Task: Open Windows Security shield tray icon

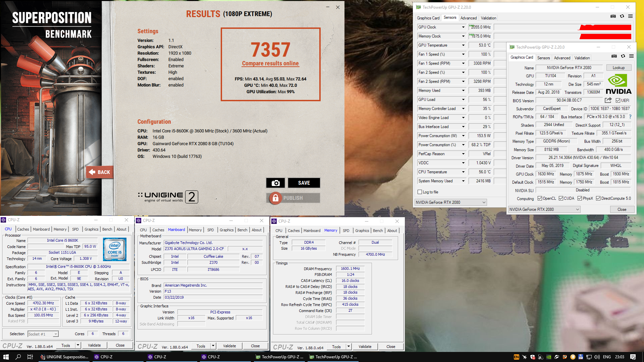Action: pyautogui.click(x=533, y=357)
